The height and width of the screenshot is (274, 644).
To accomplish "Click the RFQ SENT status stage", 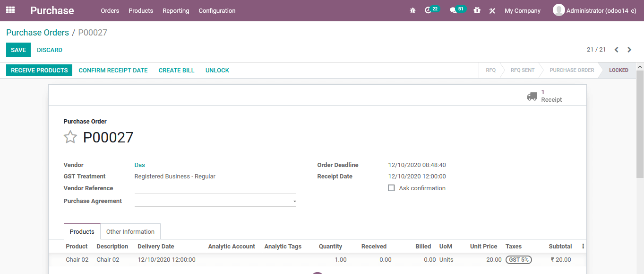I will 523,70.
